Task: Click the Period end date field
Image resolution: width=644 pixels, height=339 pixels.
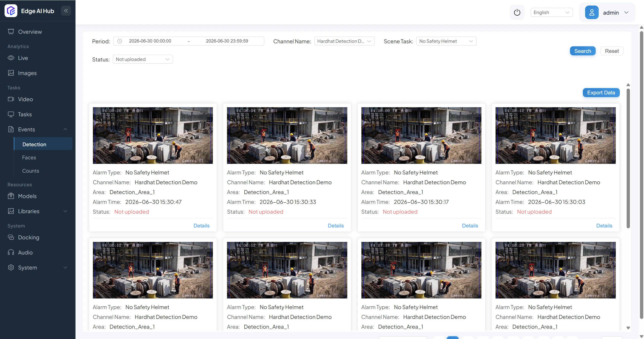Action: pyautogui.click(x=227, y=41)
